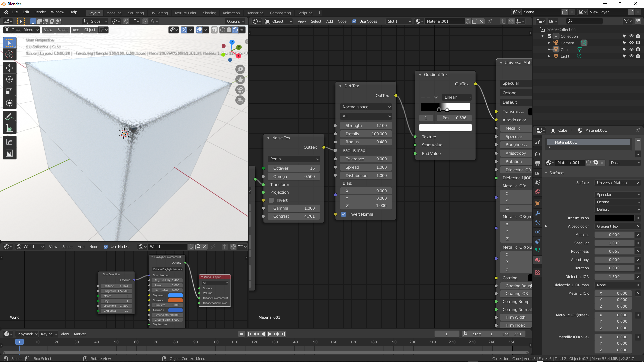
Task: Disable Invert Normal in Dirt Tex node
Action: pyautogui.click(x=344, y=214)
